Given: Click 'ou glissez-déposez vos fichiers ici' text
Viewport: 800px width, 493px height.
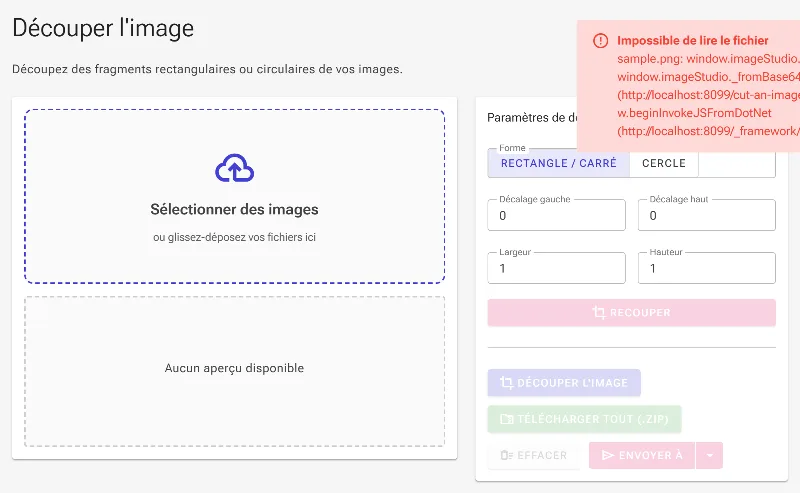Looking at the screenshot, I should tap(234, 237).
